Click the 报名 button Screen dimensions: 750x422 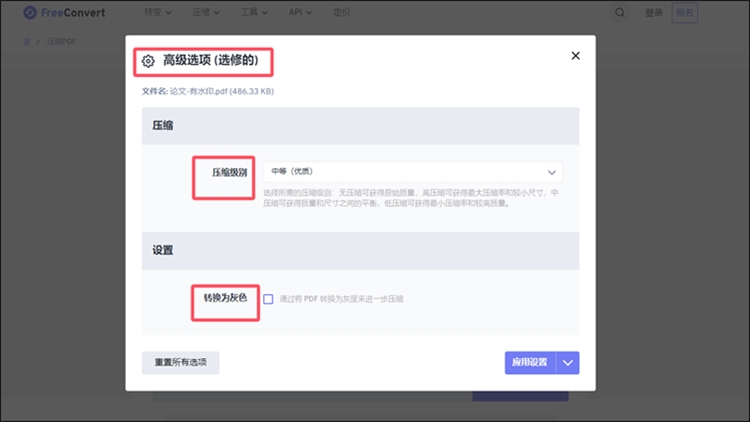(684, 13)
